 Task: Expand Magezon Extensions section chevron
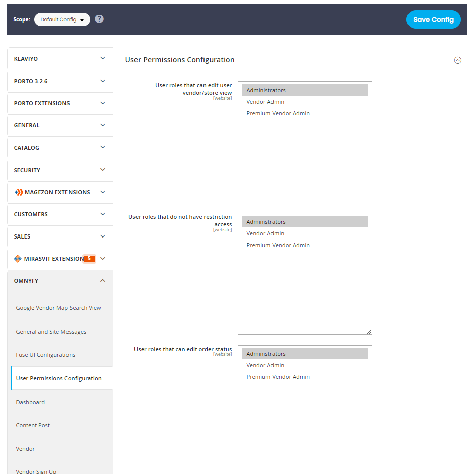pyautogui.click(x=103, y=192)
